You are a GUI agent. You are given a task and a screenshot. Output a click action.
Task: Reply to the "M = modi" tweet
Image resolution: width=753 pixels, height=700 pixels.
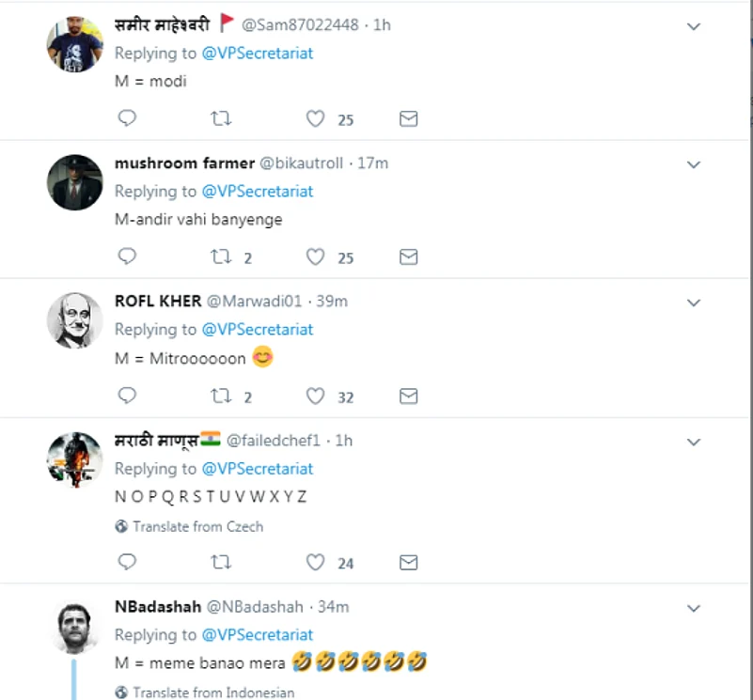(x=127, y=118)
